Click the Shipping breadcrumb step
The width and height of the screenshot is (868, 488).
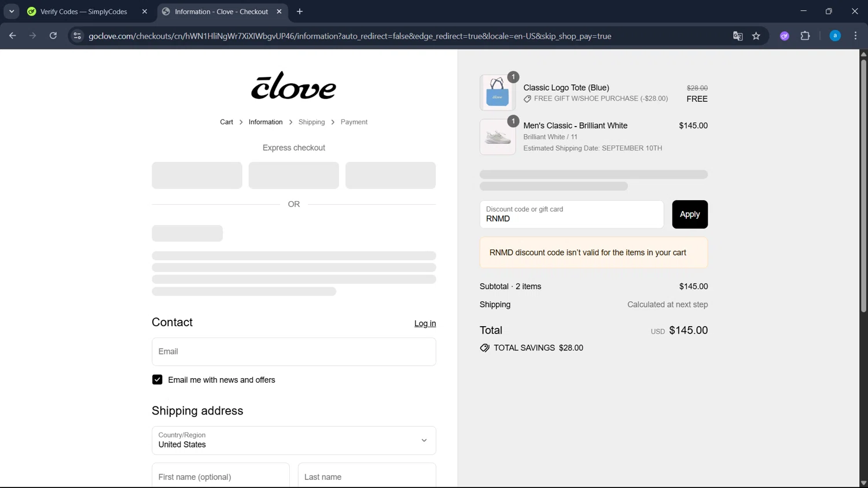click(311, 122)
